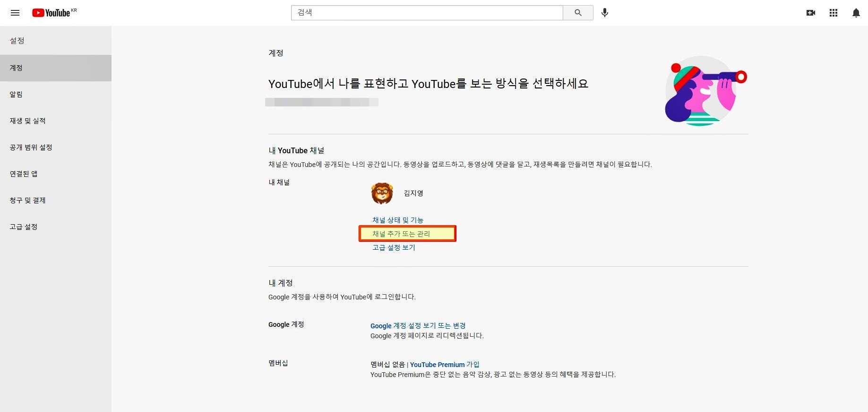Viewport: 868px width, 412px height.
Task: Click the search magnifier button
Action: (x=578, y=13)
